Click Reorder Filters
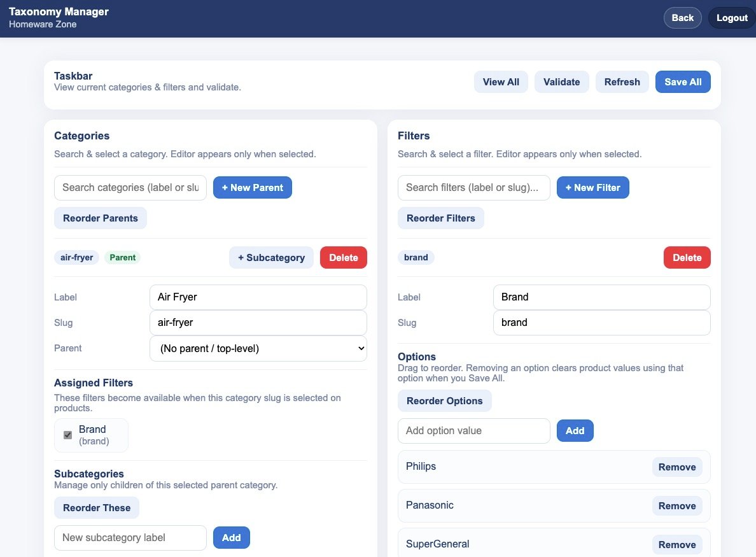The width and height of the screenshot is (756, 557). coord(441,218)
